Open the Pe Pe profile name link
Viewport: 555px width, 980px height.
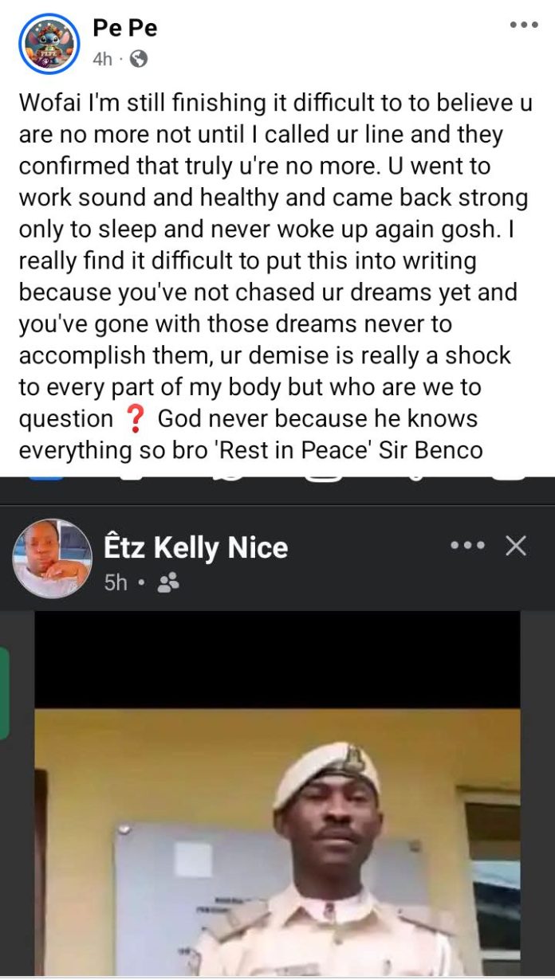(125, 28)
